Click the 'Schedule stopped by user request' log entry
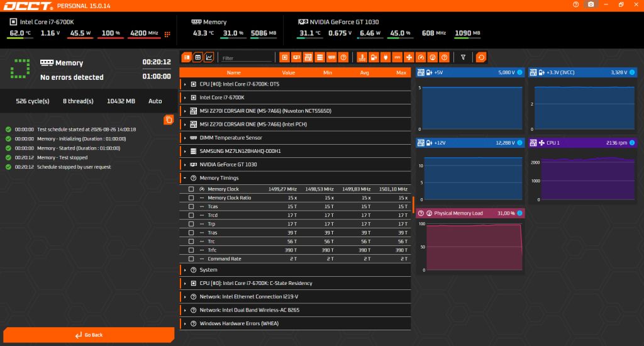Screen dimensions: 644x346 click(x=74, y=167)
